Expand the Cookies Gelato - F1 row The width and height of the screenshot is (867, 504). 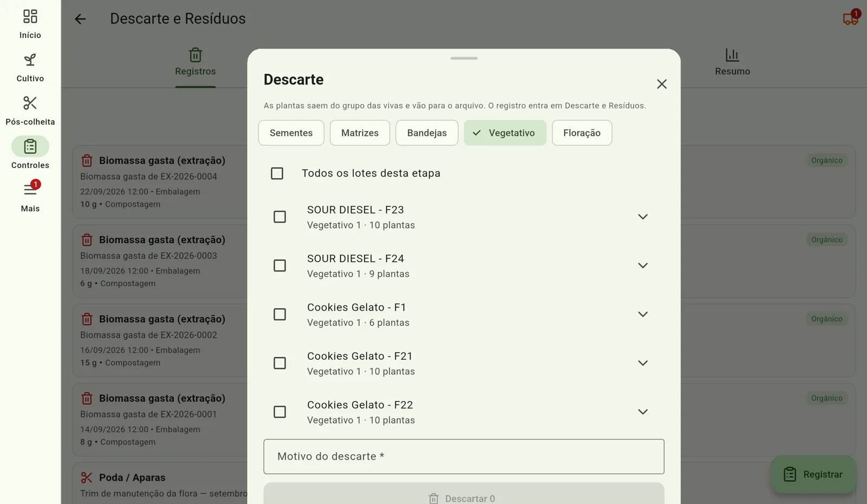pos(643,314)
